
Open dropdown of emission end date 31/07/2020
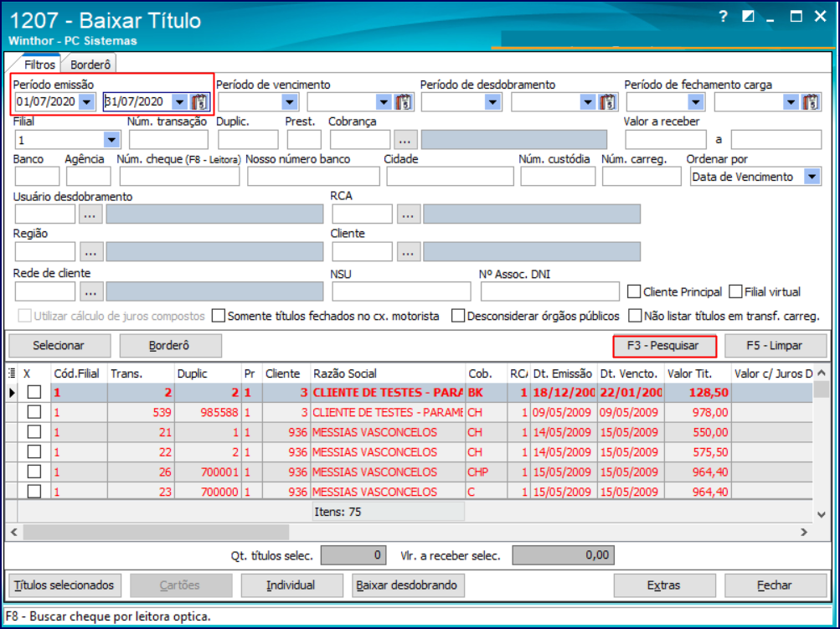pos(180,102)
